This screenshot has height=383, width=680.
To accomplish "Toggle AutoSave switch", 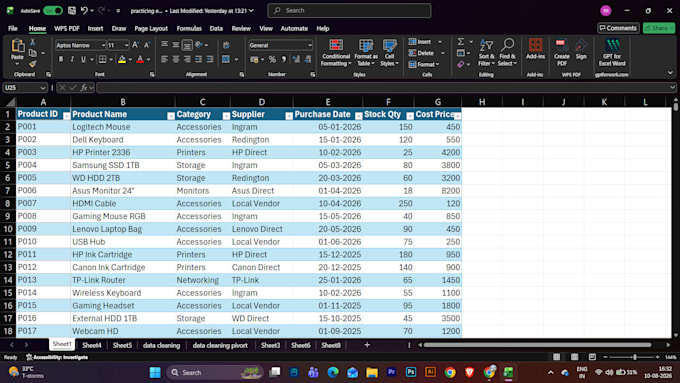I will tap(53, 10).
